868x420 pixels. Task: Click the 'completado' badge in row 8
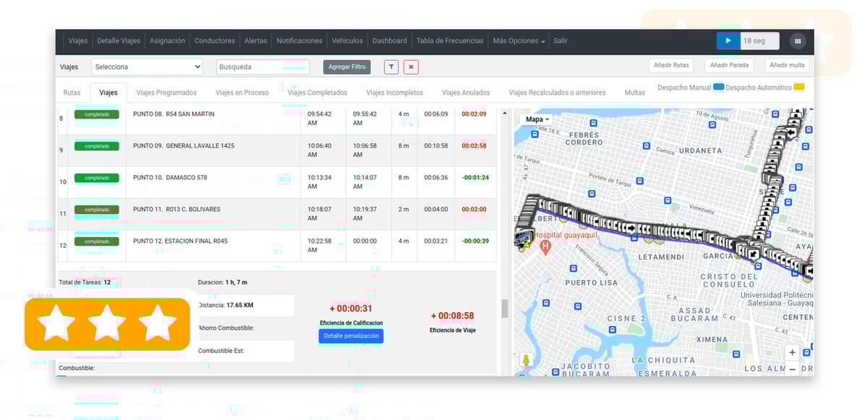coord(97,114)
